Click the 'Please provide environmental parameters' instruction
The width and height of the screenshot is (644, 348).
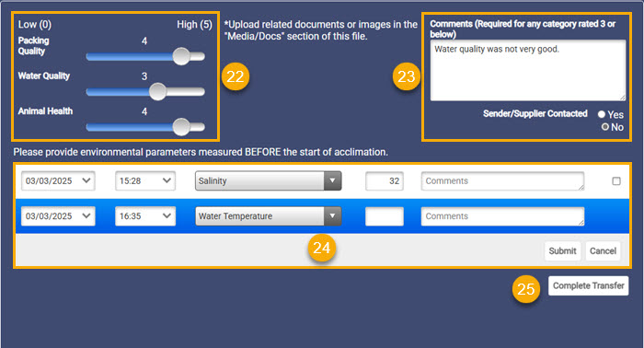[x=201, y=152]
